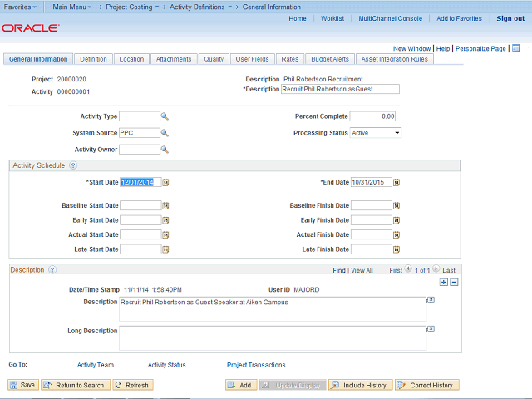
Task: Click the Activity Schedule help icon
Action: point(73,165)
